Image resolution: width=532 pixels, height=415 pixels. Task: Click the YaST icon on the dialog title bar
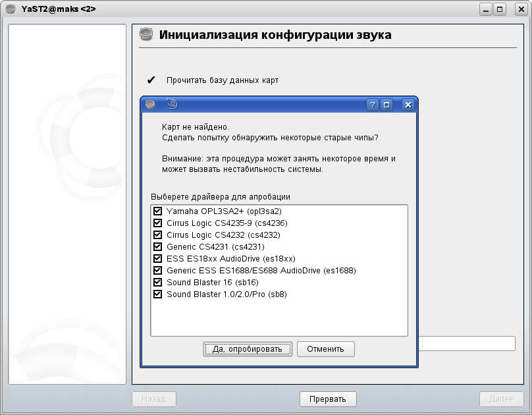click(150, 104)
